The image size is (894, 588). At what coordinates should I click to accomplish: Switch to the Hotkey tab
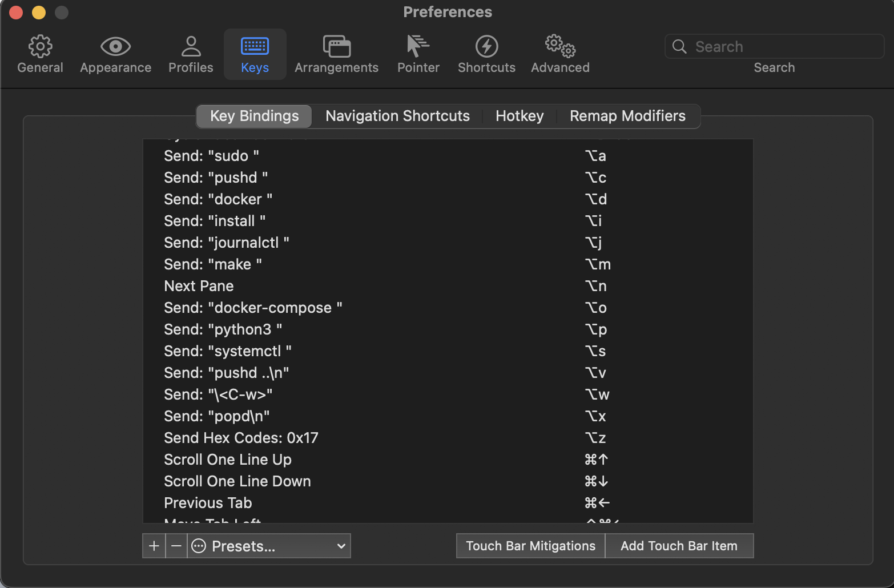click(x=519, y=116)
